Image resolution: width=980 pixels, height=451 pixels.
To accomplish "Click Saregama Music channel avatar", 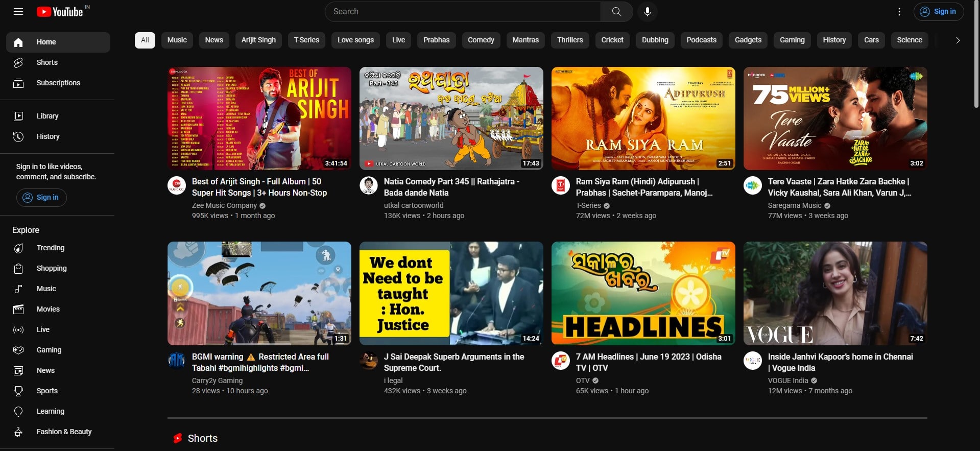I will coord(753,185).
